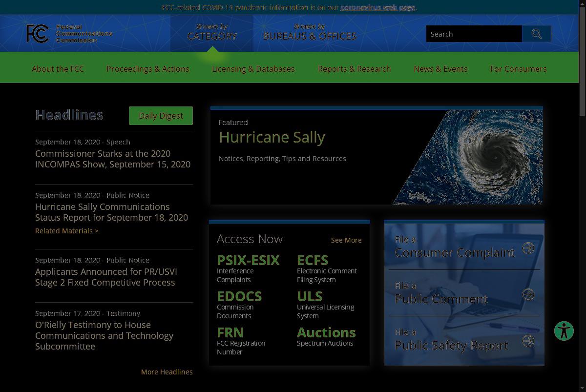Viewport: 586px width, 392px height.
Task: Open O'Rielly Testimony headline
Action: (x=105, y=335)
